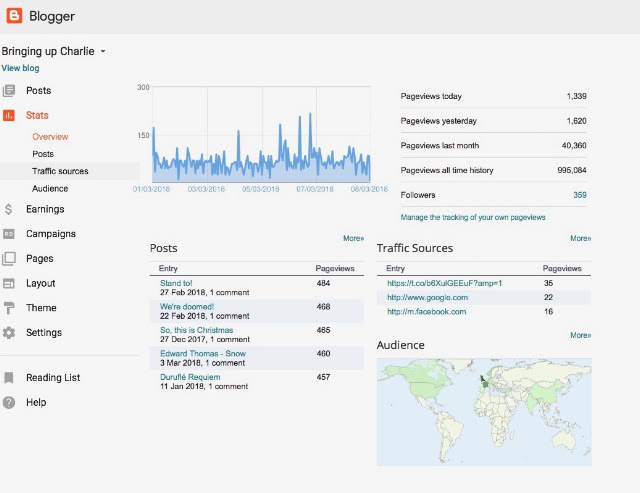Open the Audience stats submenu item

coord(50,189)
